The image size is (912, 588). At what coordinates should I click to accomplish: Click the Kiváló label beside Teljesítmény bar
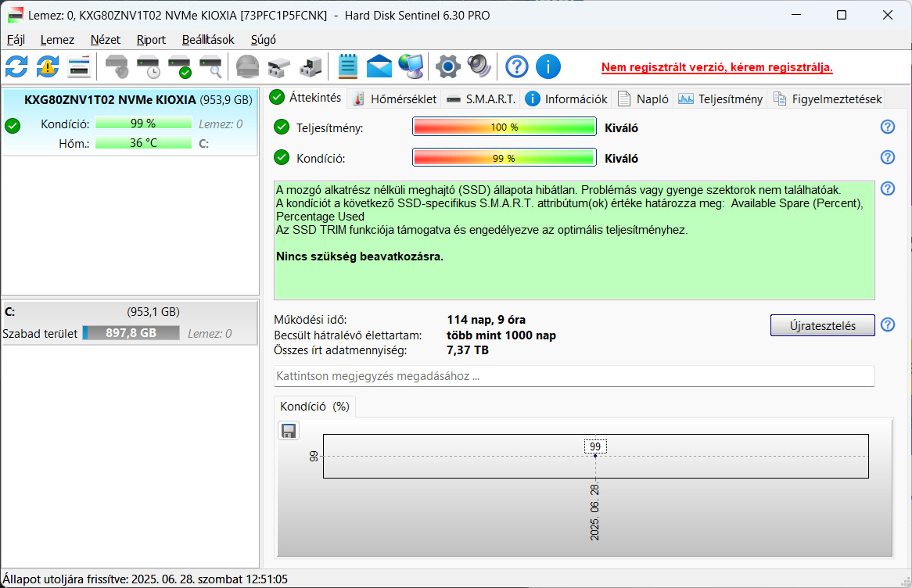point(621,128)
